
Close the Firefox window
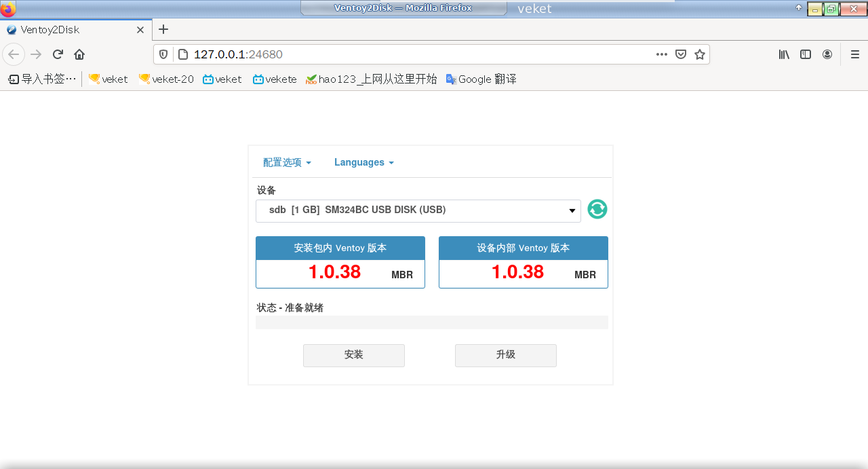tap(854, 9)
